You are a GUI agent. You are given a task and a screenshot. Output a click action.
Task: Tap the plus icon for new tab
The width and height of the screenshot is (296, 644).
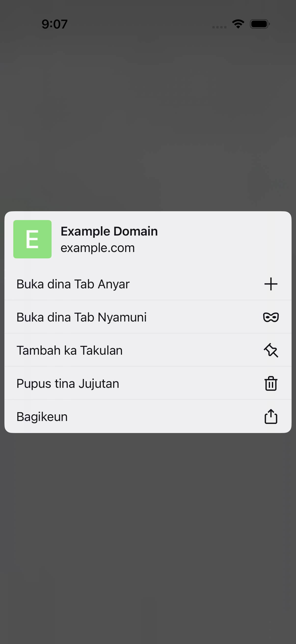coord(271,284)
